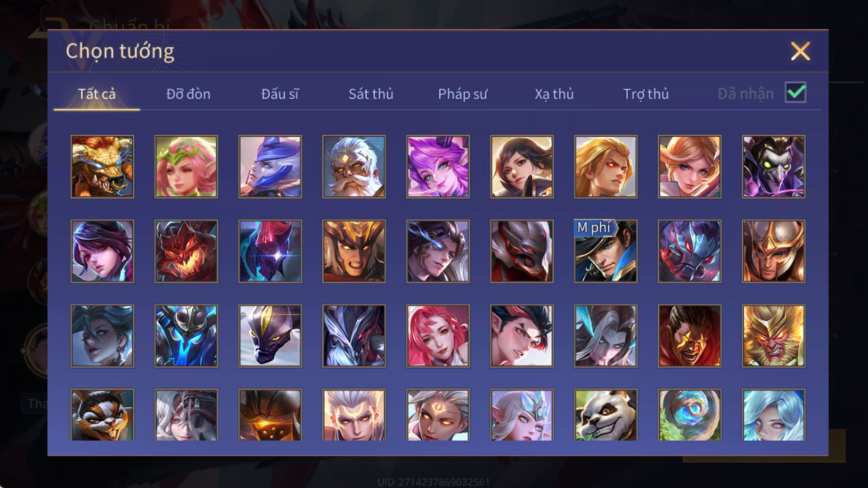The width and height of the screenshot is (868, 488).
Task: Choose the swirling blue orb hero portrait
Action: pos(690,415)
